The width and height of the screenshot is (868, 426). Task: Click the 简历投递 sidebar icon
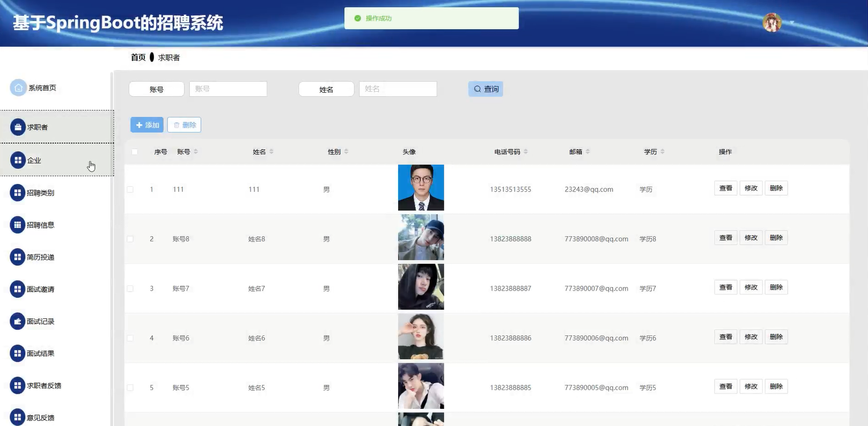[x=18, y=257]
